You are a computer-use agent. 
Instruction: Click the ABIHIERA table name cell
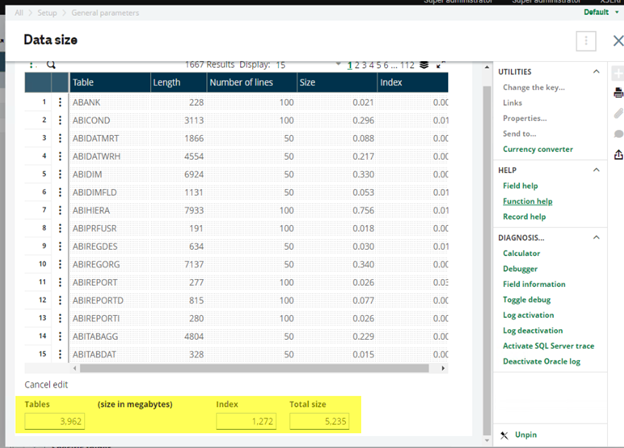pos(109,210)
